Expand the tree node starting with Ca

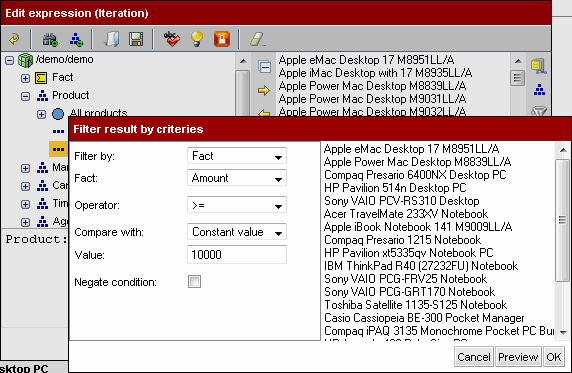tap(25, 186)
